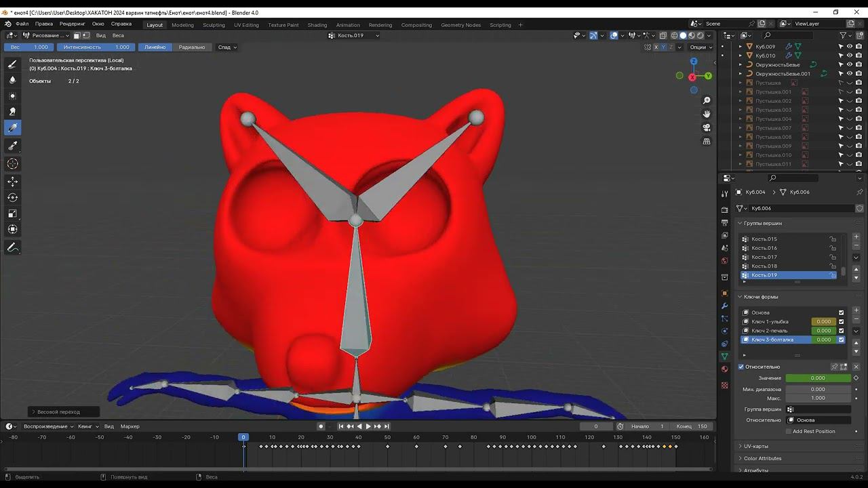Disable render camera for Пустышка.004
The image size is (868, 488).
pos(858,119)
